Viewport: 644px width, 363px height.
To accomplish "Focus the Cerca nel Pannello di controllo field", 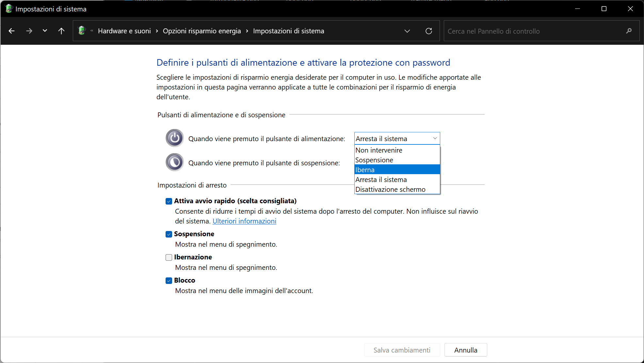I will coord(541,31).
